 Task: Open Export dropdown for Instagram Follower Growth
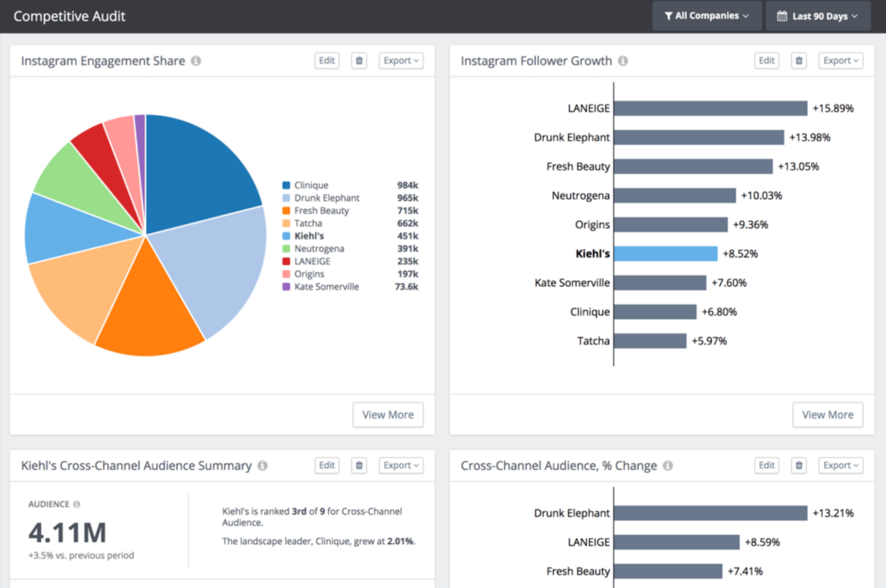(x=841, y=61)
